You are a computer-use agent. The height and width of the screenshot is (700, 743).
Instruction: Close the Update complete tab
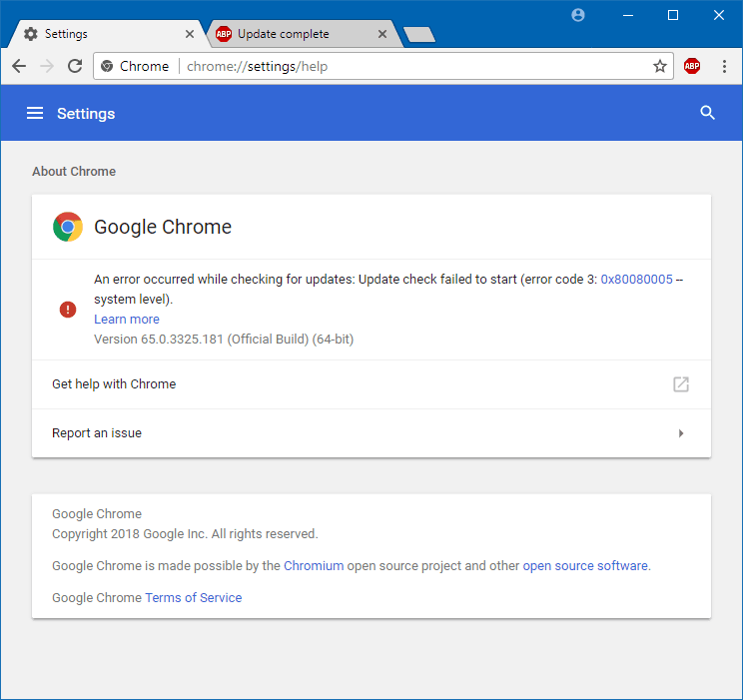[382, 34]
